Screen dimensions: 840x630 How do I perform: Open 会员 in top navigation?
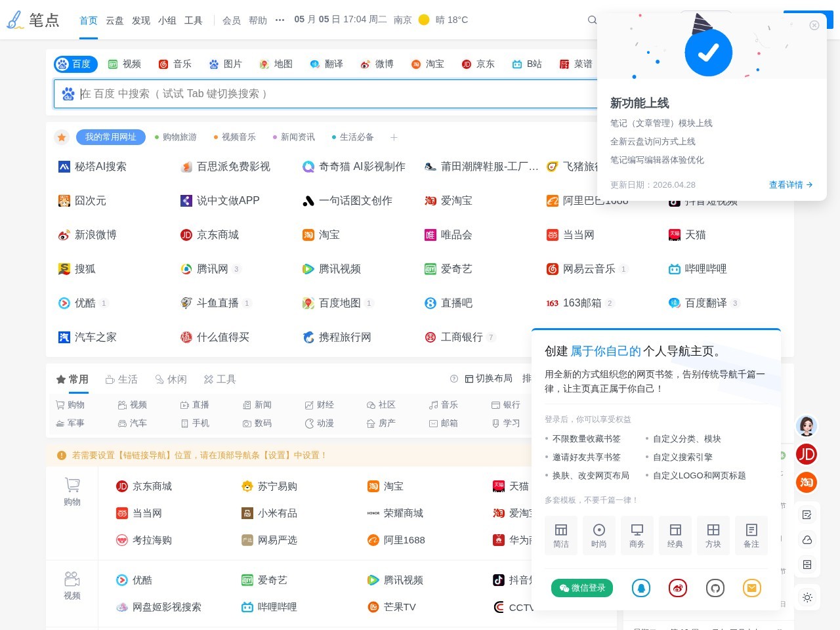point(232,20)
